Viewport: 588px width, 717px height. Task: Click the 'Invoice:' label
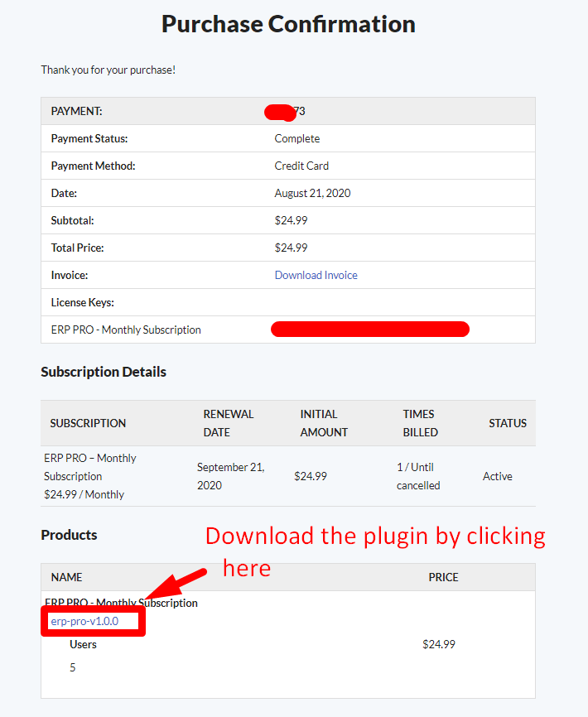click(x=70, y=275)
